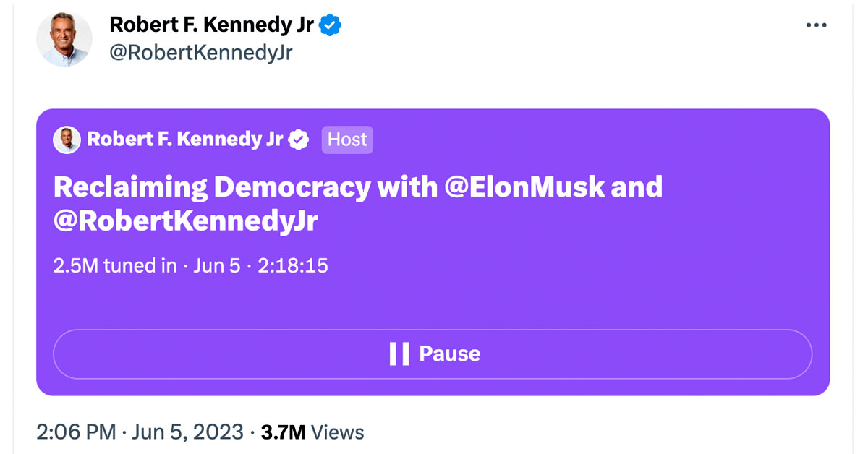Open the tweet's '2:06 PM · Jun 5, 2023' timestamp
Screen dimensions: 868x454
140,432
